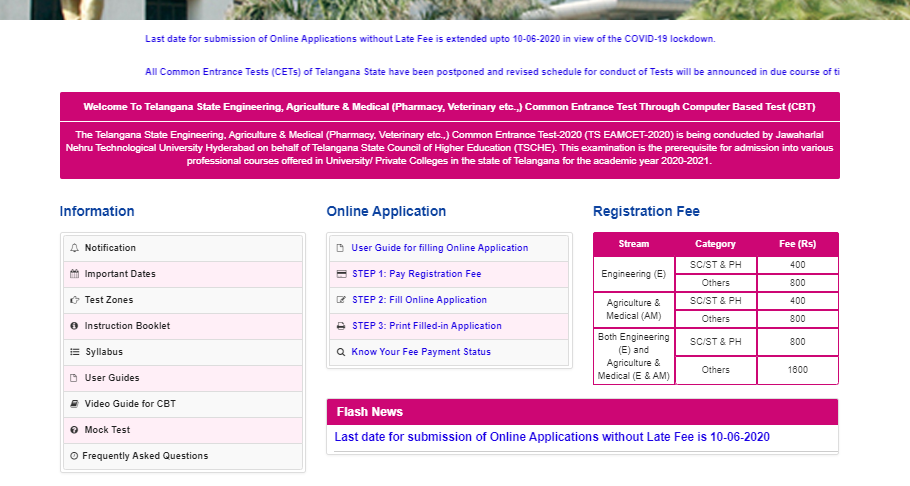Click the magnifier icon for Fee Payment Status

341,352
